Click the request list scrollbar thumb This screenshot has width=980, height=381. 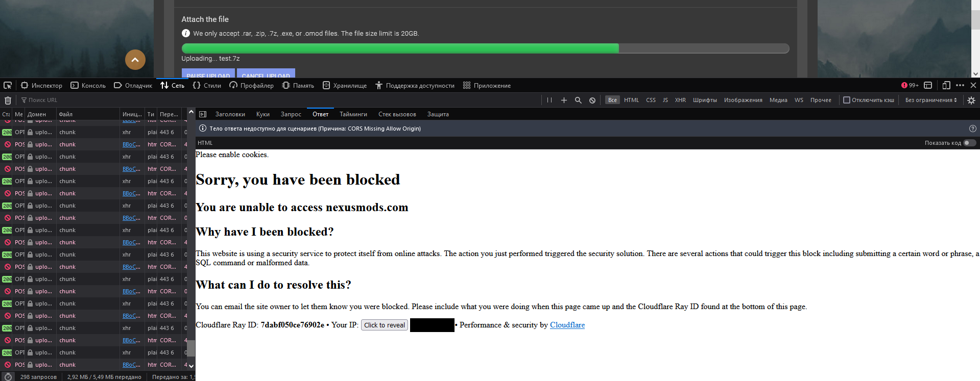191,348
